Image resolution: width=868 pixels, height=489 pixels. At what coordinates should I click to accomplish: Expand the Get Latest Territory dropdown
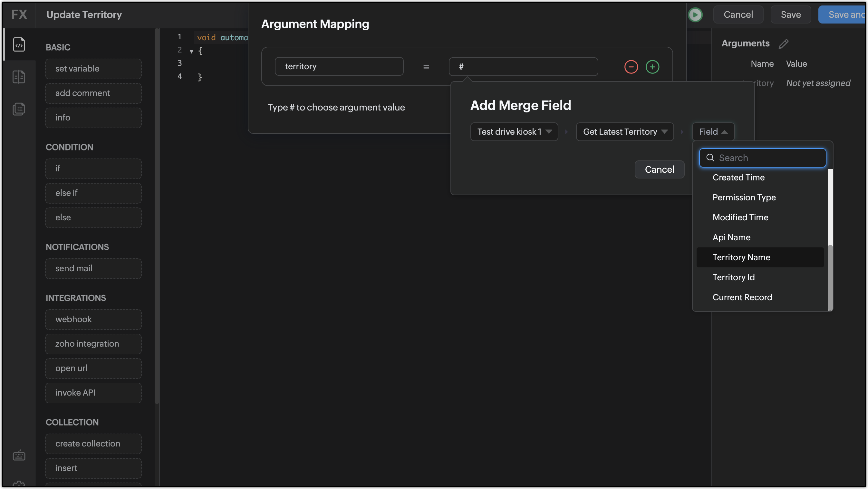coord(625,132)
